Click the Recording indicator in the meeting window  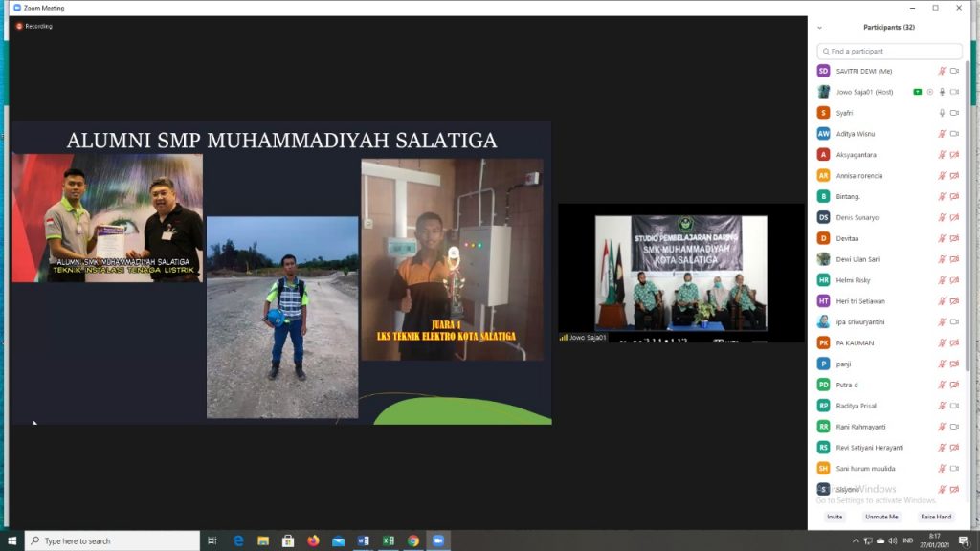coord(34,26)
